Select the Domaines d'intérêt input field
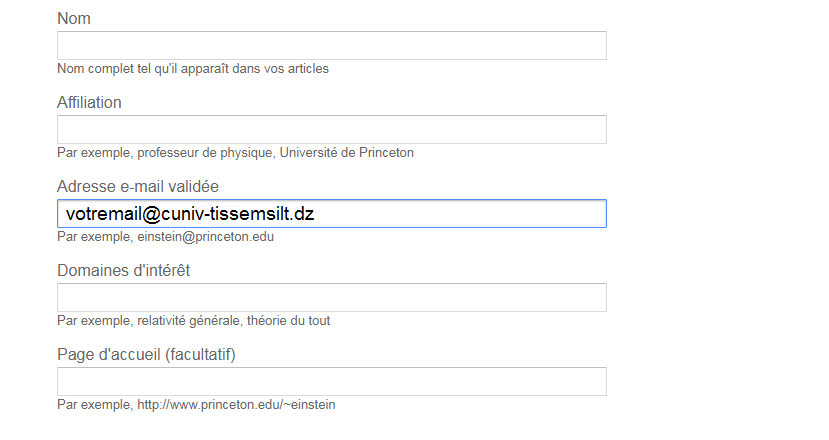 click(x=331, y=298)
